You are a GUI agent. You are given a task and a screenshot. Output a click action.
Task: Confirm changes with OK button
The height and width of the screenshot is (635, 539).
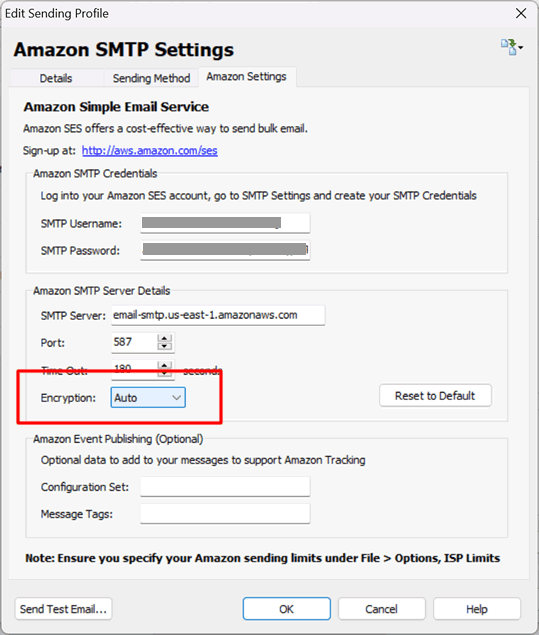click(287, 609)
